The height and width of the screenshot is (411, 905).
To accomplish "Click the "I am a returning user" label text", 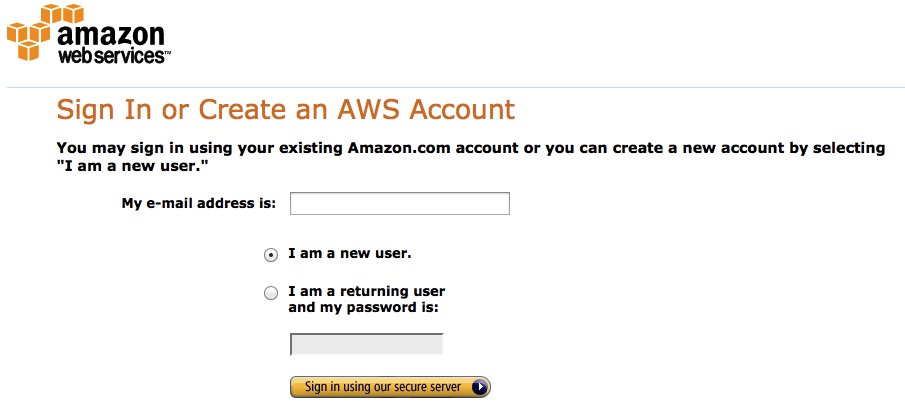I will [367, 291].
